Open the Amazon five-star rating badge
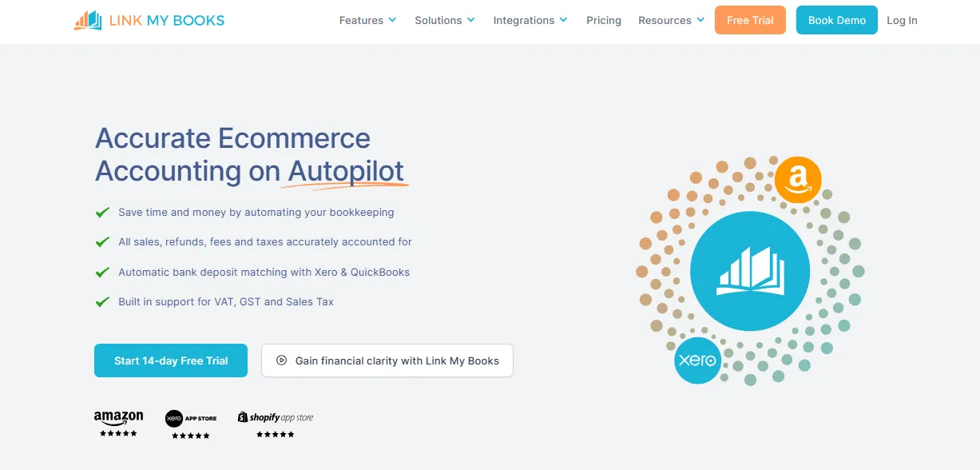 118,424
